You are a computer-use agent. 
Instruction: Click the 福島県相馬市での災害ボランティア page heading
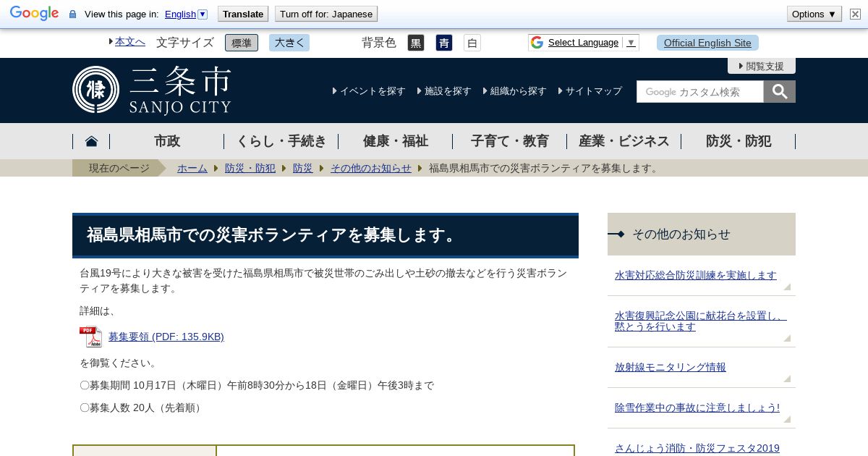point(325,235)
